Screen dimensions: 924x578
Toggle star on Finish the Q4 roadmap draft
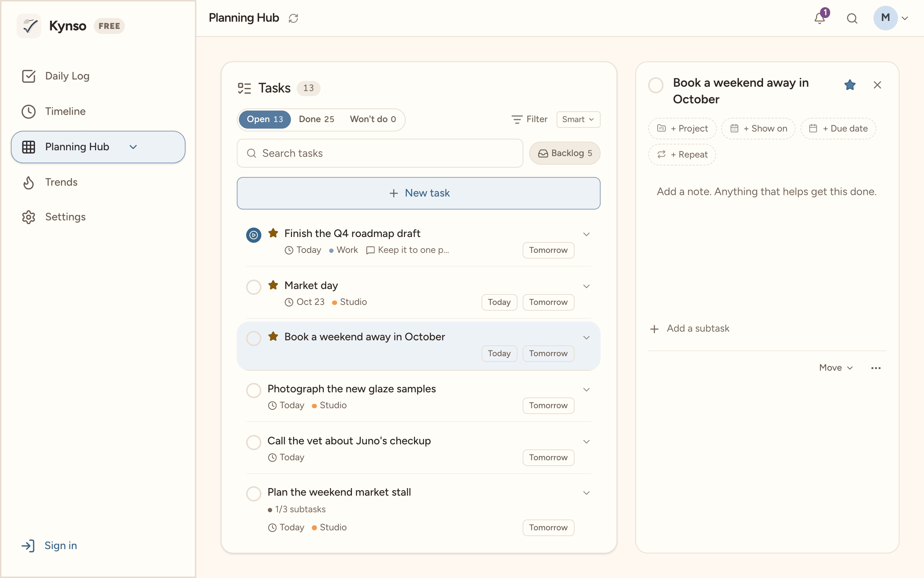click(x=273, y=233)
